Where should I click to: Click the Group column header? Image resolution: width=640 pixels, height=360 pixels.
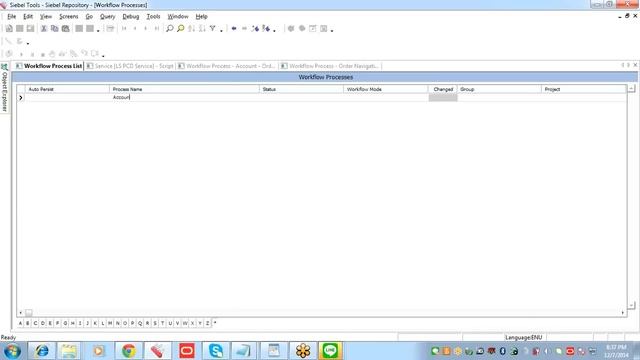(x=499, y=89)
